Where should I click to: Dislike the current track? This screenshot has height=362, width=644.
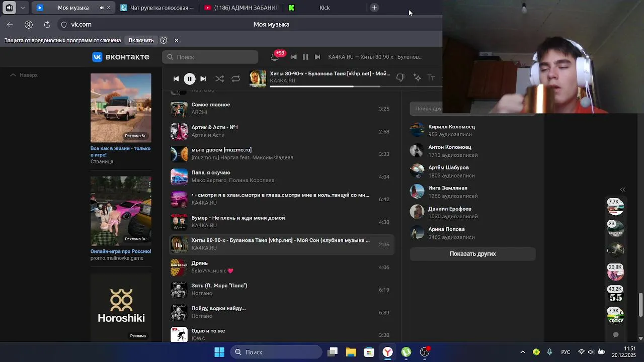click(400, 77)
